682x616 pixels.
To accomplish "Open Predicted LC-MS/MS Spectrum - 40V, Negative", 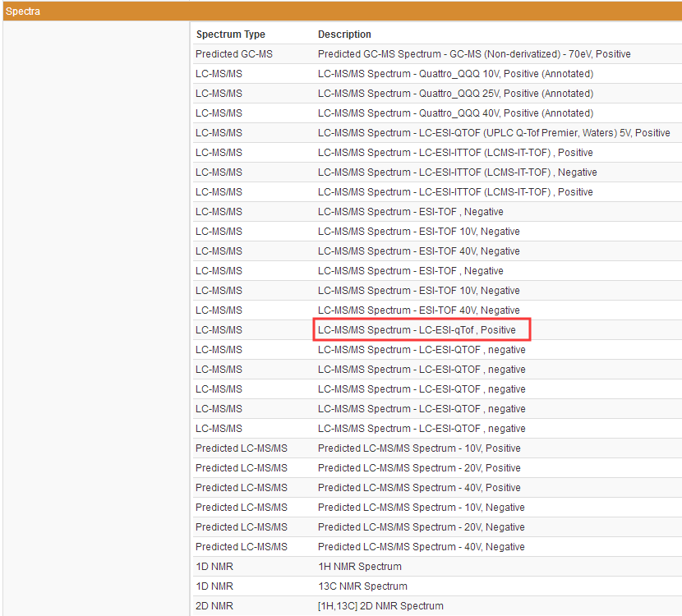I will click(x=421, y=547).
